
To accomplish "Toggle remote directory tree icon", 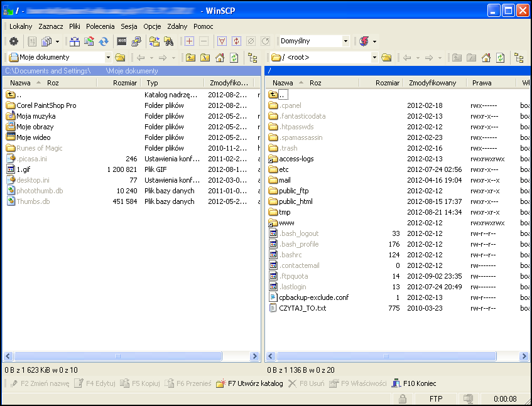I will click(519, 58).
